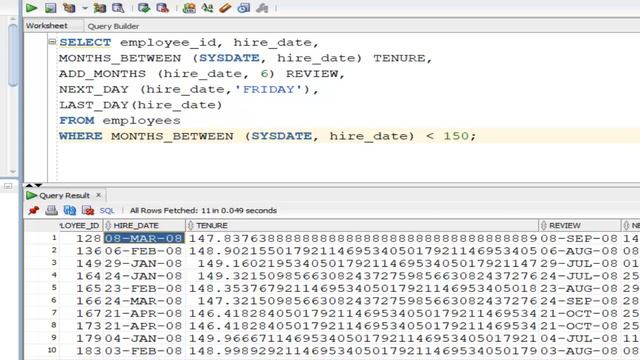Select the tenure value starting 147.8376
The width and height of the screenshot is (640, 360).
[362, 238]
